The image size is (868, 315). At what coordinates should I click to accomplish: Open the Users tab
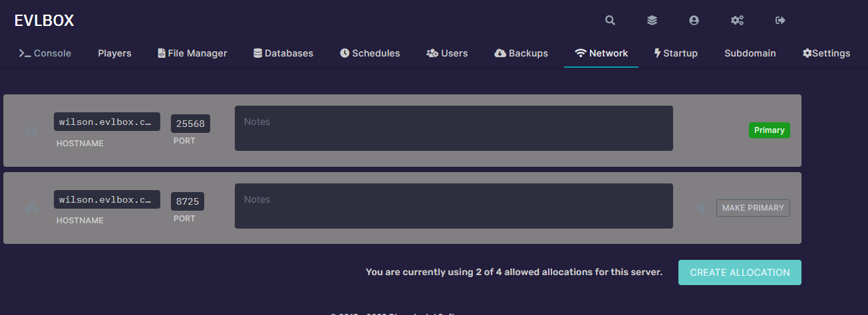447,53
